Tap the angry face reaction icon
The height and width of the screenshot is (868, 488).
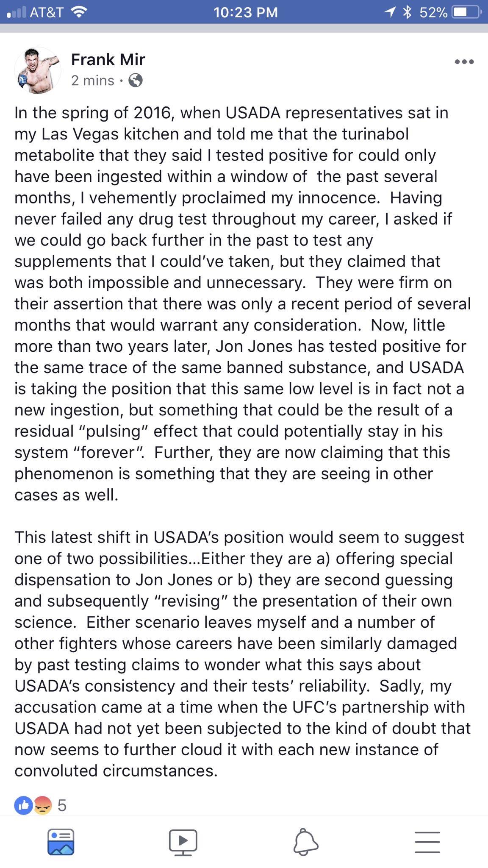pyautogui.click(x=42, y=805)
